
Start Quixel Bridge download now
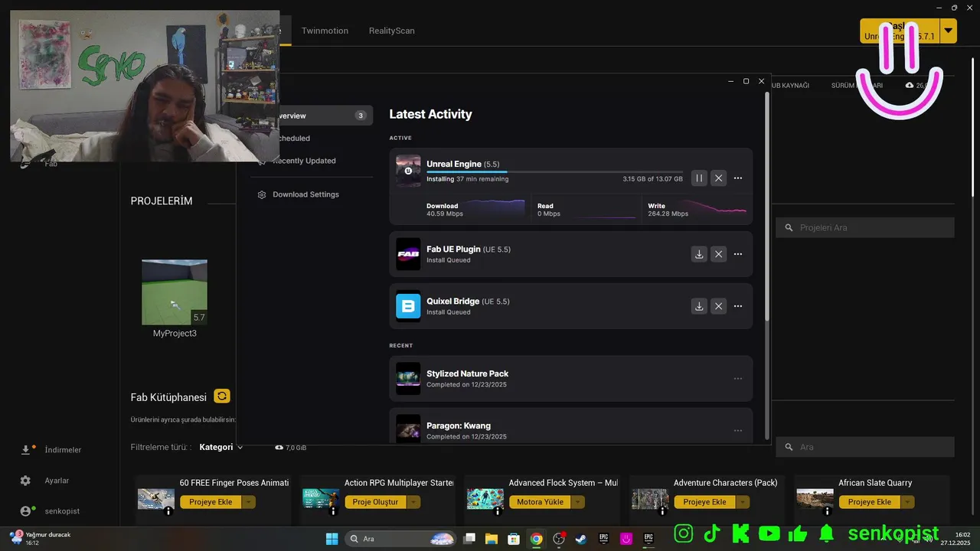click(699, 306)
